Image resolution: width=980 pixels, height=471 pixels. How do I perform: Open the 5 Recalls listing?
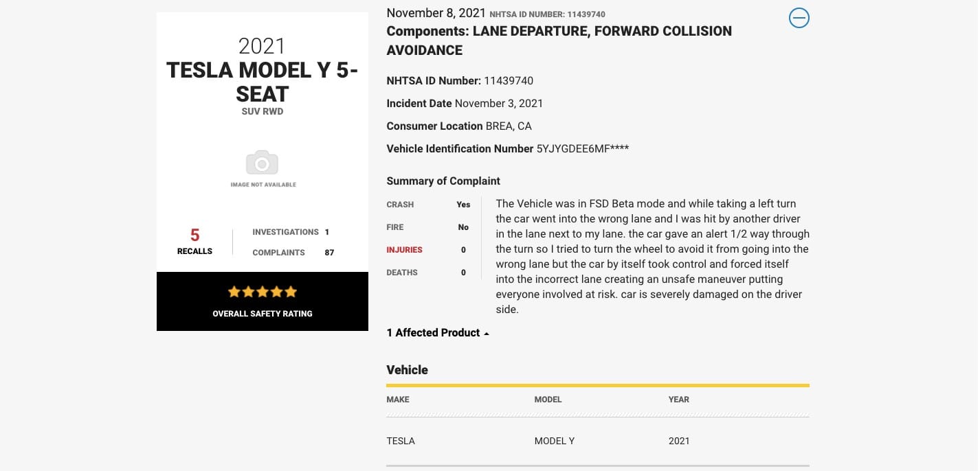tap(194, 242)
